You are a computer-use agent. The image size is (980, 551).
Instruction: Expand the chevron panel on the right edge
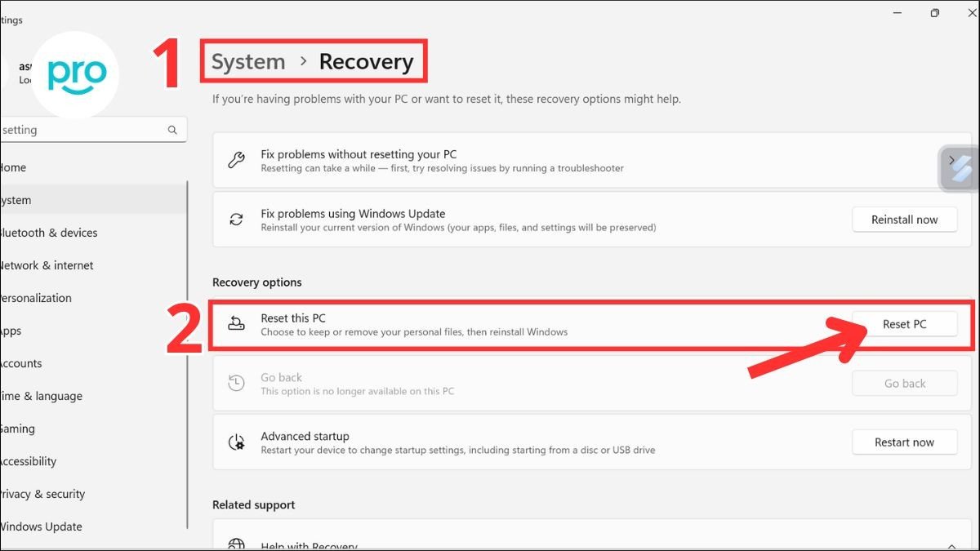click(952, 161)
